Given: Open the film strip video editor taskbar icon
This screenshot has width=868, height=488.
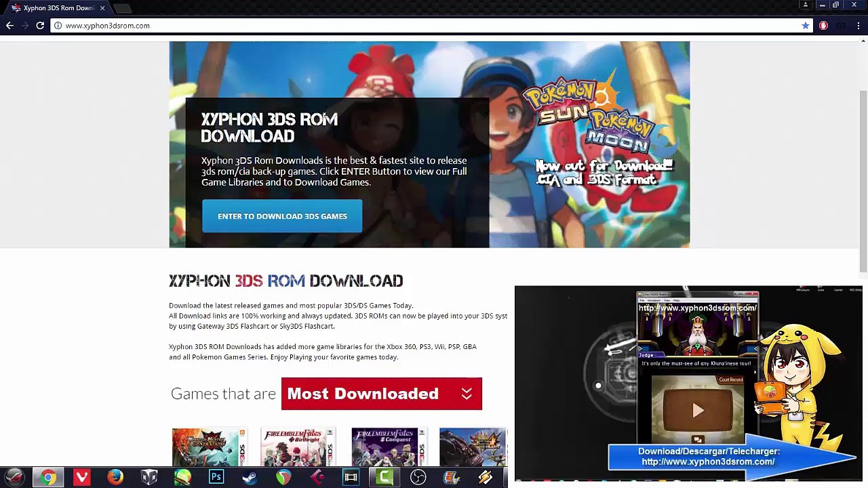Looking at the screenshot, I should click(351, 478).
